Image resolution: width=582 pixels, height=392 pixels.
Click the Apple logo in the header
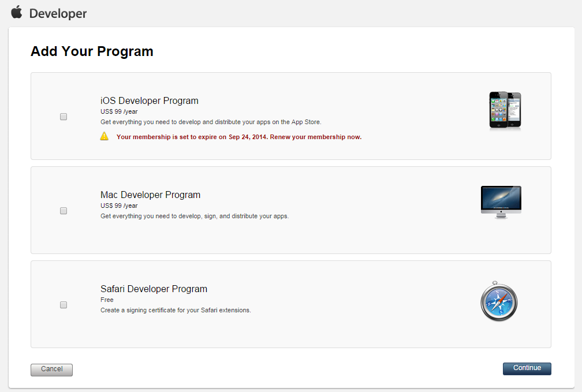pos(17,12)
